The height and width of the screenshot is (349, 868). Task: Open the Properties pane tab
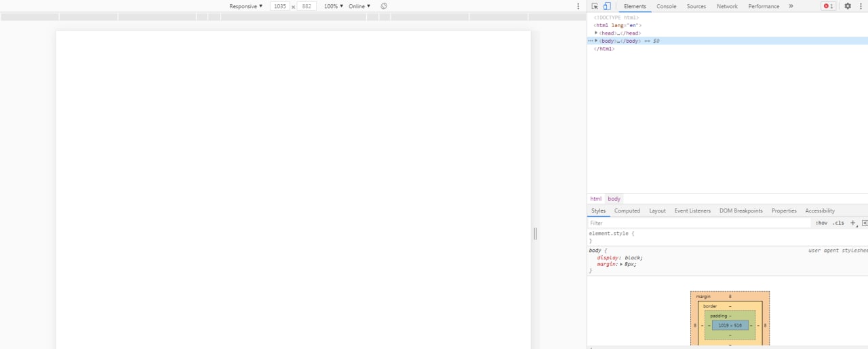[x=784, y=210]
